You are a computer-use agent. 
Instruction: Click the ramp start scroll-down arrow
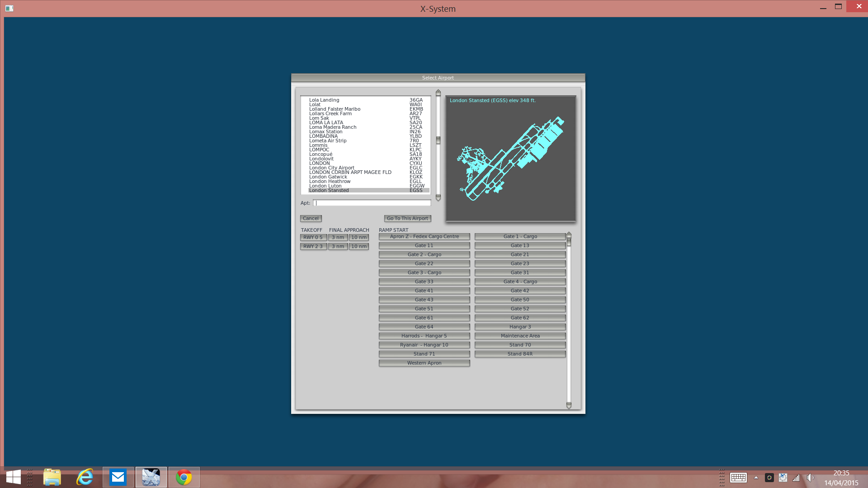569,406
